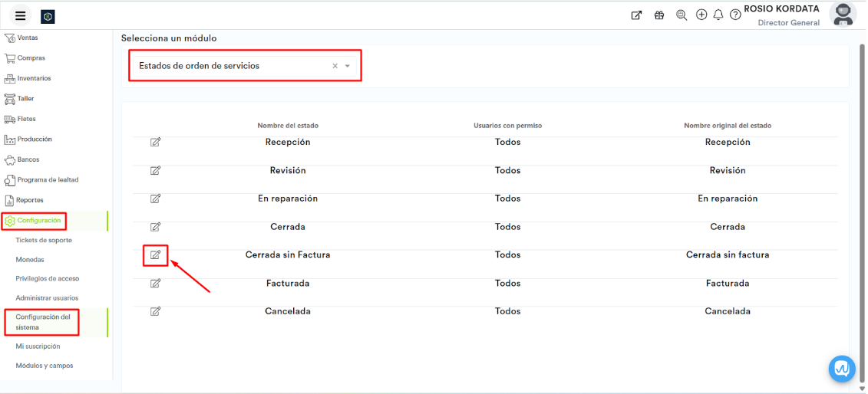868x394 pixels.
Task: Click edit icon for Cancelada row
Action: [x=155, y=311]
